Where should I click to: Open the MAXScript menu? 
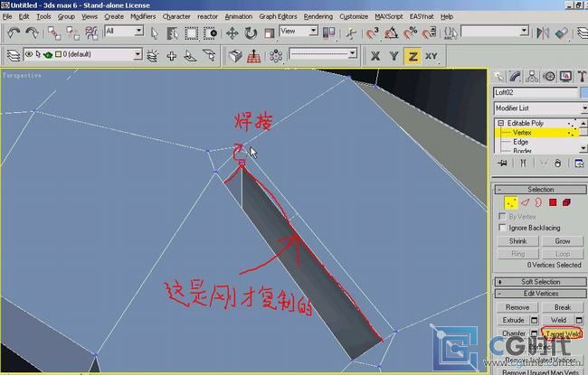388,16
